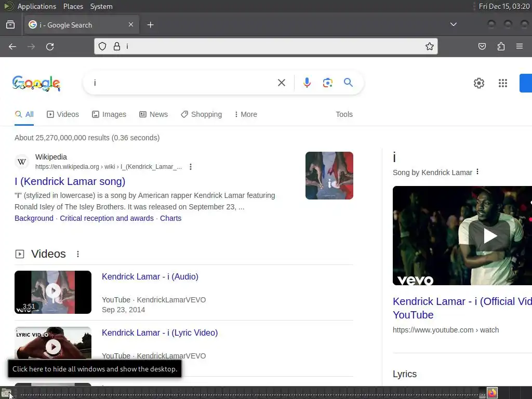The height and width of the screenshot is (399, 532).
Task: Click the blue sign-in button
Action: pyautogui.click(x=526, y=83)
